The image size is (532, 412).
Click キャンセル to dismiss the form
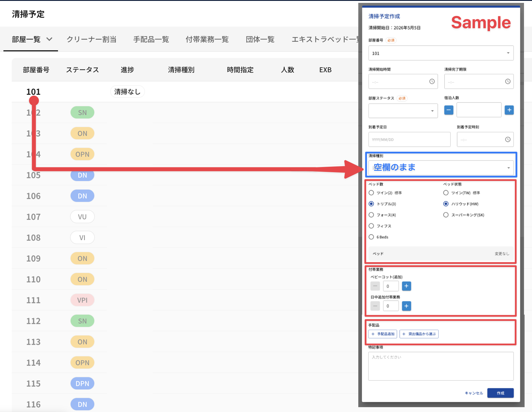[x=474, y=393]
